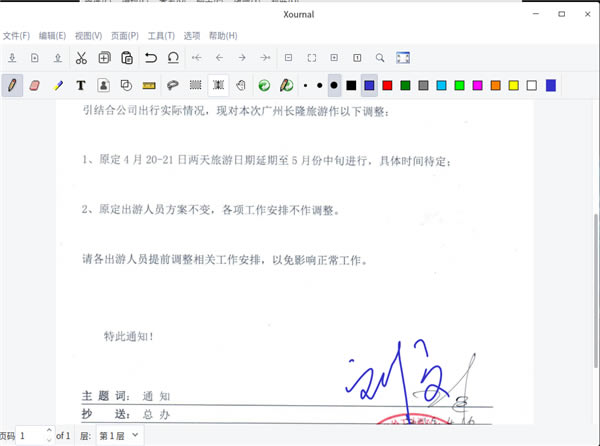Image resolution: width=600 pixels, height=446 pixels.
Task: Select the Insert Image tool
Action: click(x=103, y=85)
